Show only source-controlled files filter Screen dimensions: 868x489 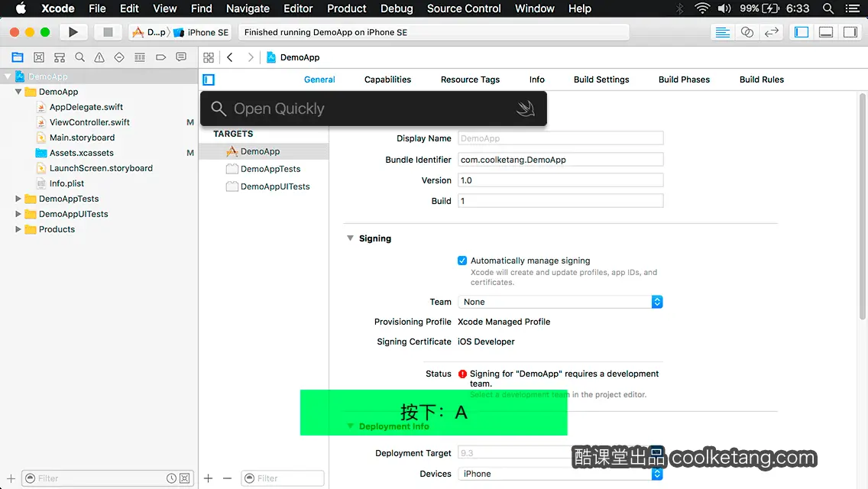coord(185,478)
